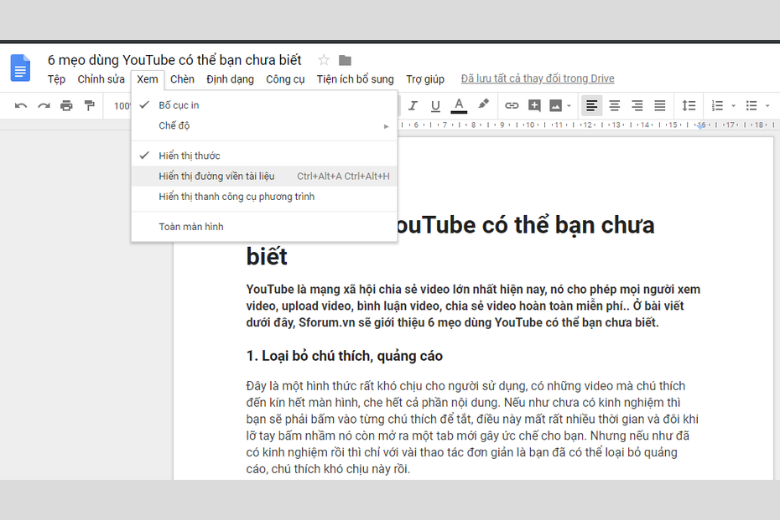Open the numbered list dropdown arrow
Screen dimensions: 780x520
point(733,105)
